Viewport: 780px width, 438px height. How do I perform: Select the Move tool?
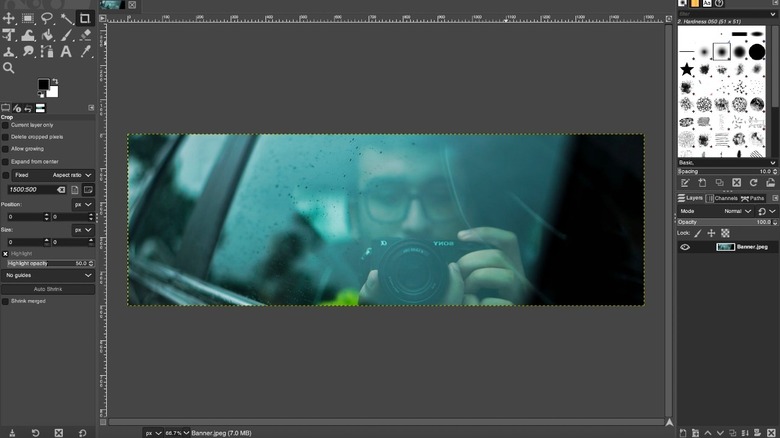[x=9, y=18]
